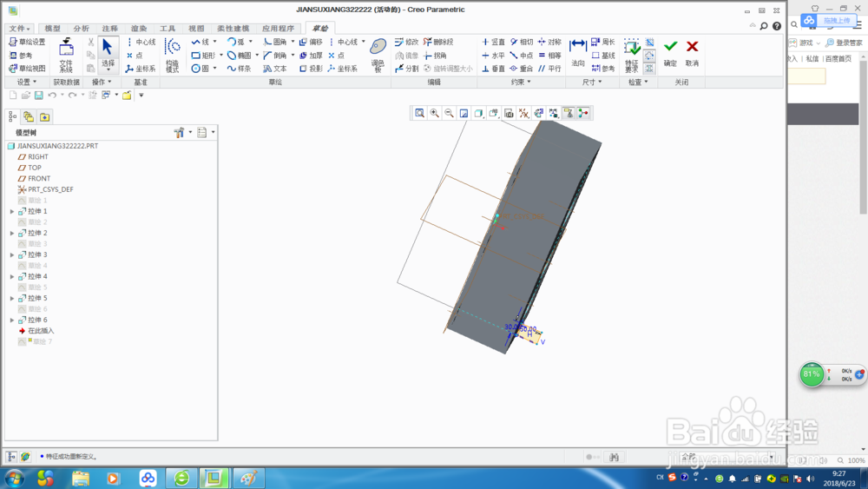Open the File (文件) menu
Viewport: 868px width, 489px height.
19,29
